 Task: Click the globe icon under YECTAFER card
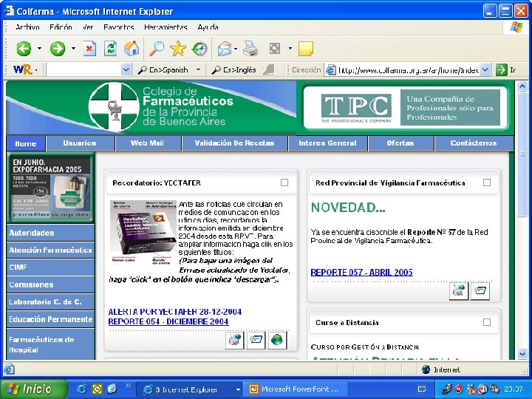pyautogui.click(x=277, y=340)
